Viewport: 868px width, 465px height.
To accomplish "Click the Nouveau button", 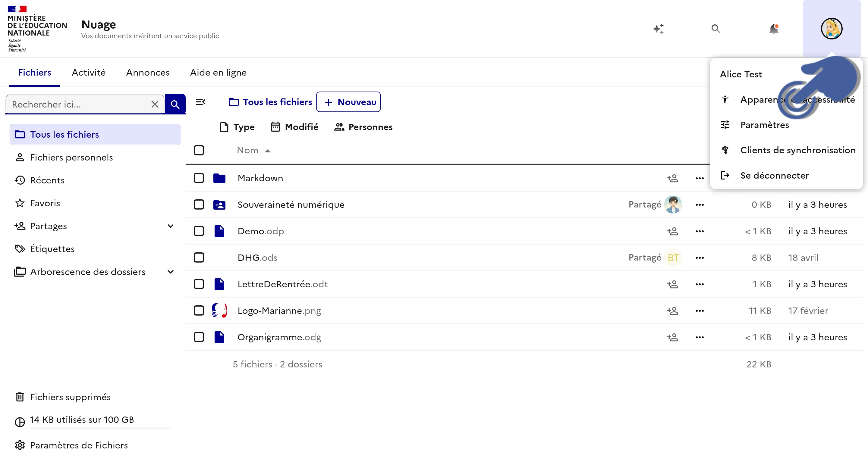I will (x=348, y=102).
